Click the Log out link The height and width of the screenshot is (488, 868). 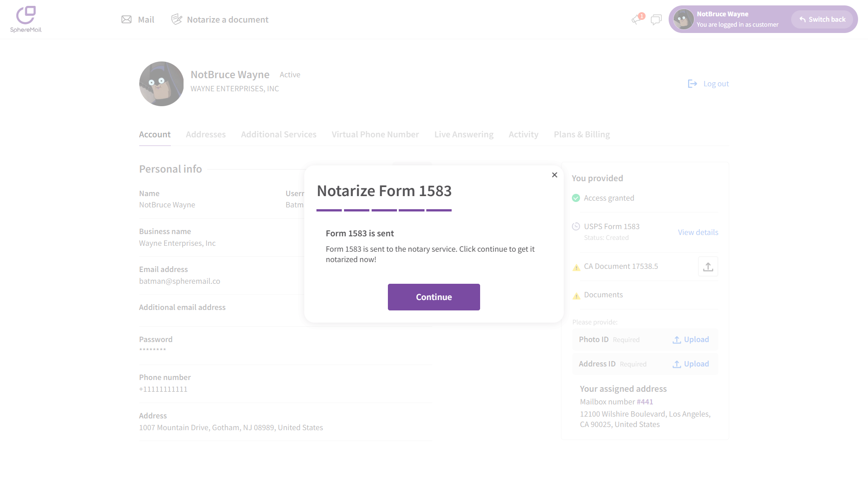pyautogui.click(x=708, y=84)
